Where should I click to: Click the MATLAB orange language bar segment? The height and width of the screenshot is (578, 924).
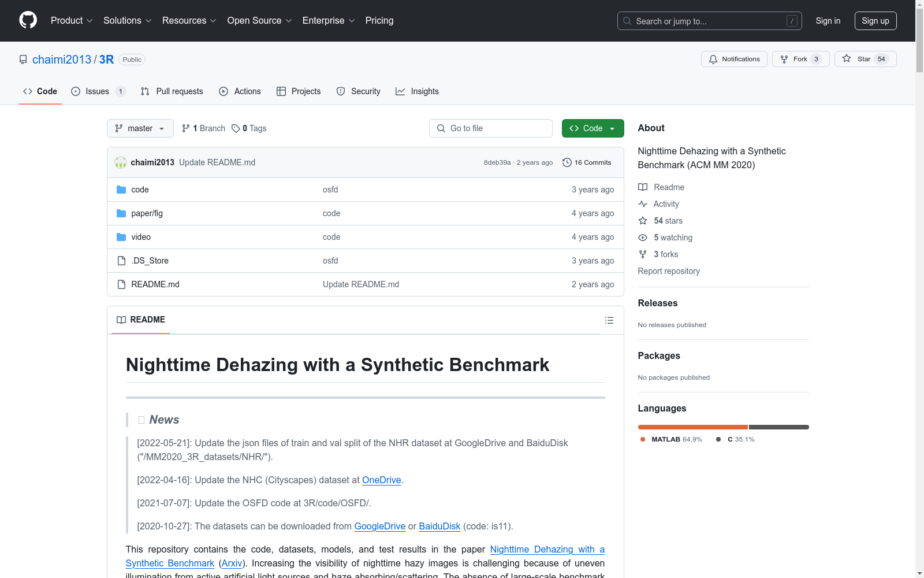pyautogui.click(x=693, y=427)
